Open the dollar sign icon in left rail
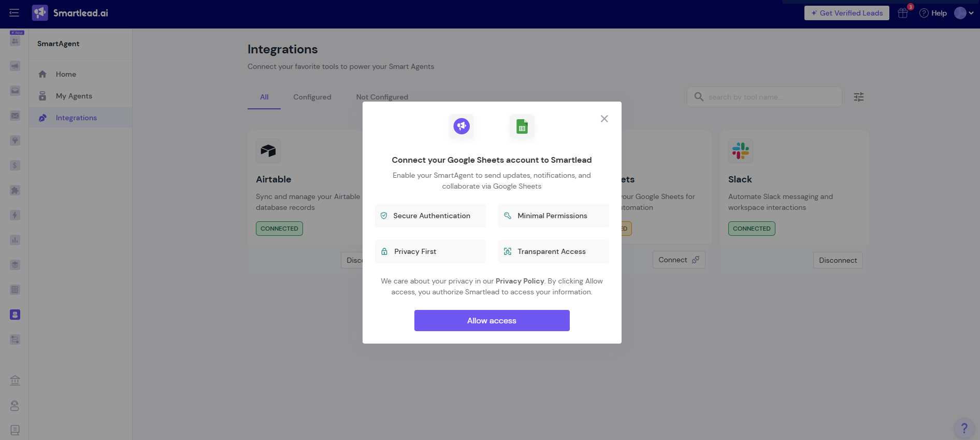The width and height of the screenshot is (980, 440). [15, 165]
